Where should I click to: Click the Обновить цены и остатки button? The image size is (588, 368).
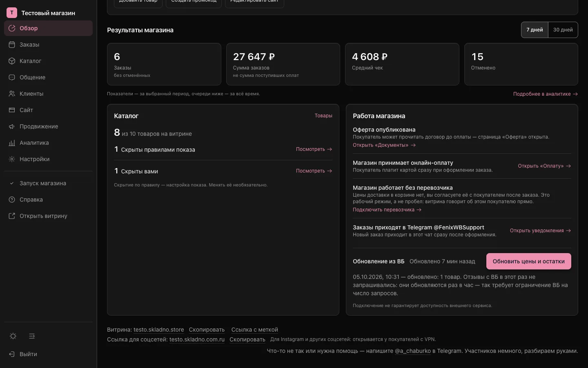[529, 261]
